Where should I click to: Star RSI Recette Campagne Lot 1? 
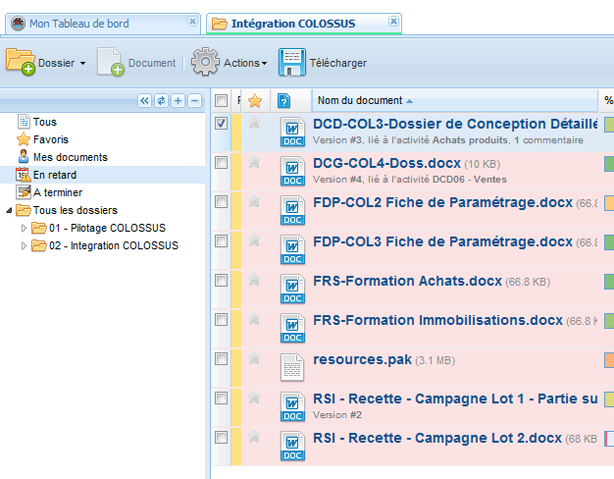pyautogui.click(x=255, y=397)
